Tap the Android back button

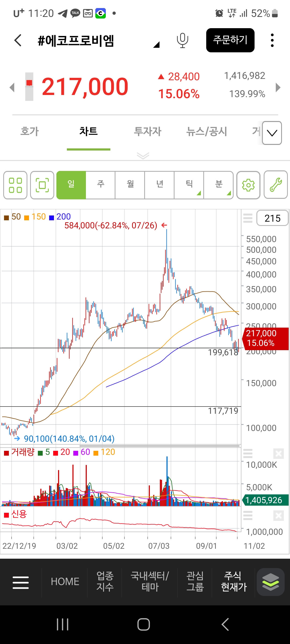(225, 624)
